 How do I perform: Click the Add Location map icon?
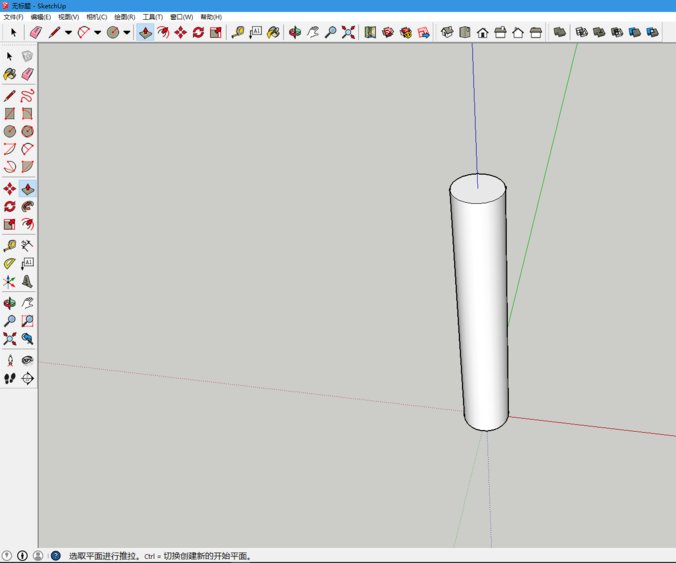[370, 32]
